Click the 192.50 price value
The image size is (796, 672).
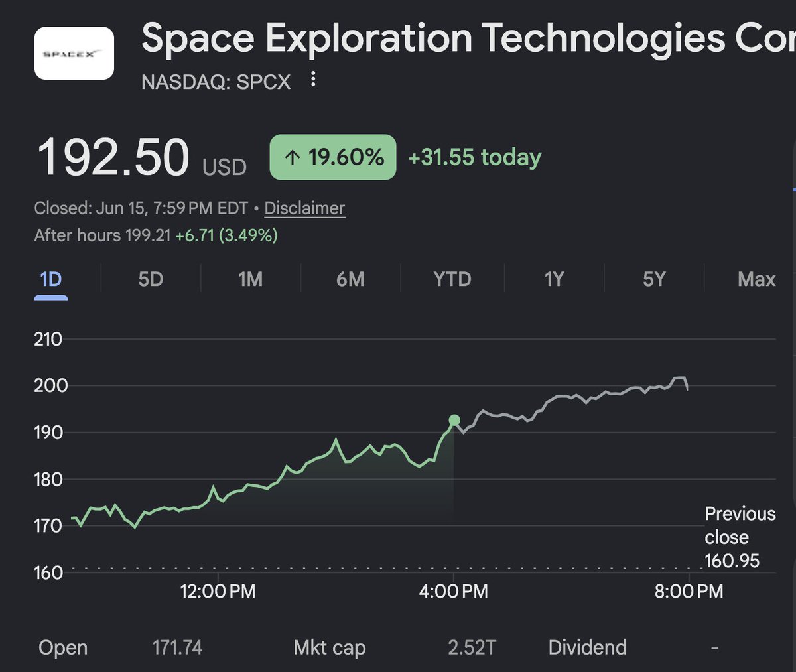(113, 158)
